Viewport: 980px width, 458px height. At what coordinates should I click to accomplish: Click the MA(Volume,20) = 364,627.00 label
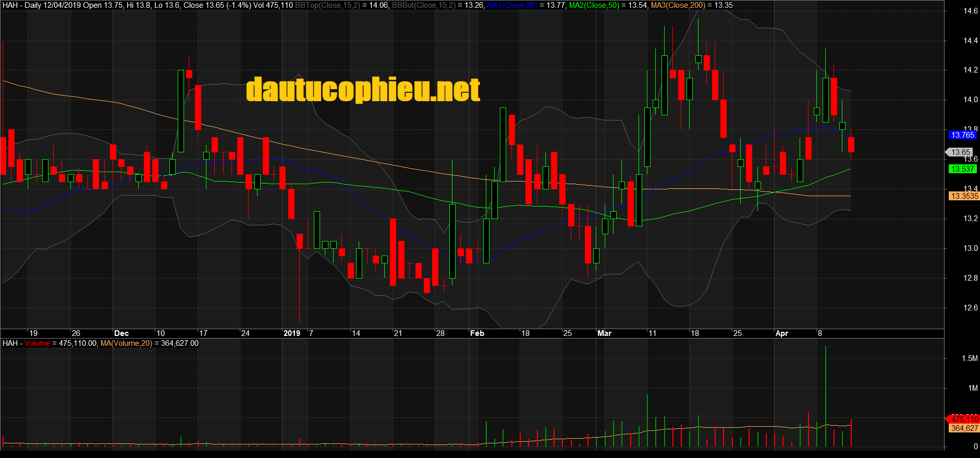tap(150, 343)
